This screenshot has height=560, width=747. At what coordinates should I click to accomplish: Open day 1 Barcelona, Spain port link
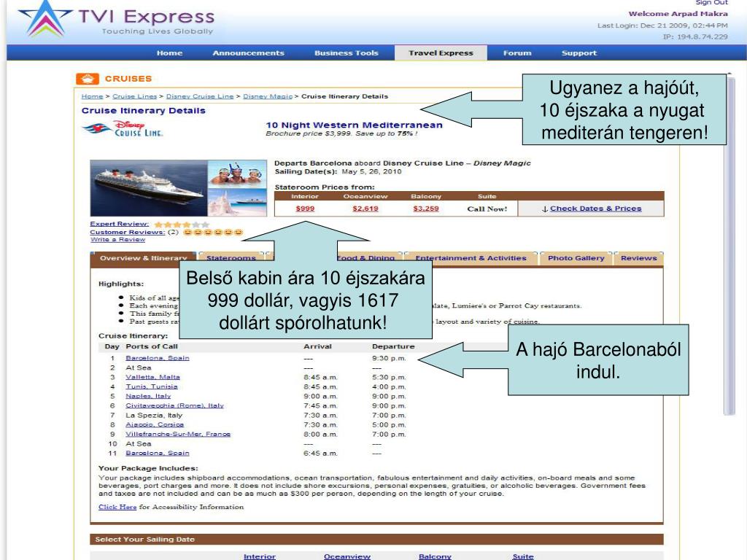point(158,358)
